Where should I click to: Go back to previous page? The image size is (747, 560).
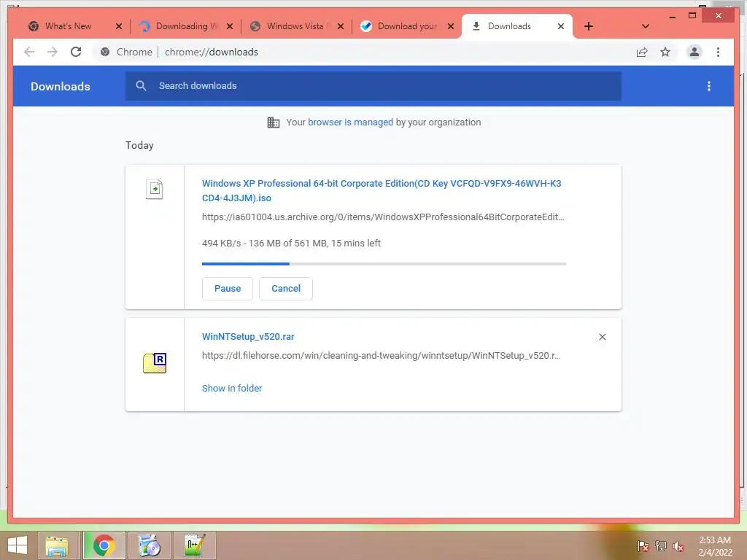click(x=29, y=52)
